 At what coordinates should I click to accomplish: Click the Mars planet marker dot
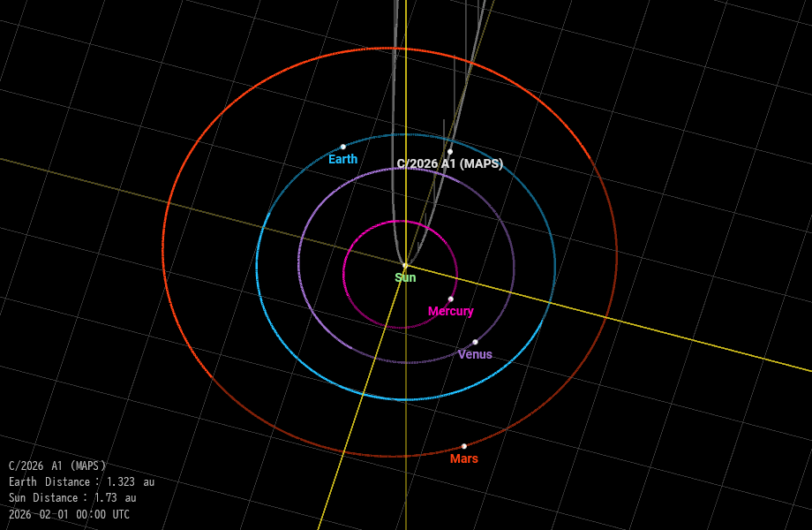(464, 446)
